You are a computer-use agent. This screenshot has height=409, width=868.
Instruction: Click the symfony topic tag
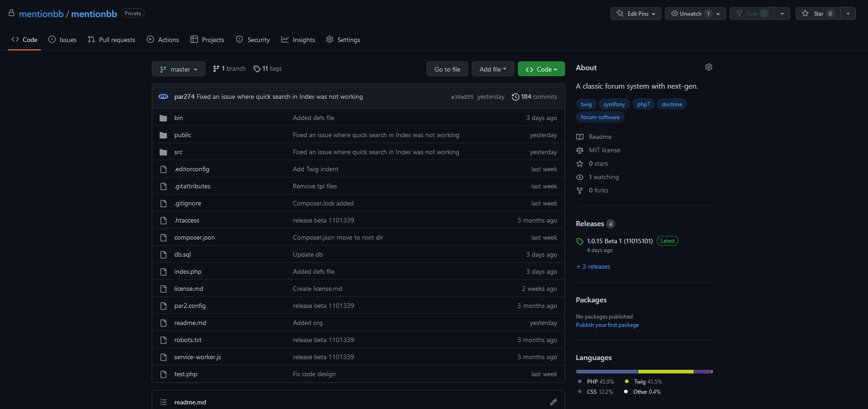tap(614, 104)
